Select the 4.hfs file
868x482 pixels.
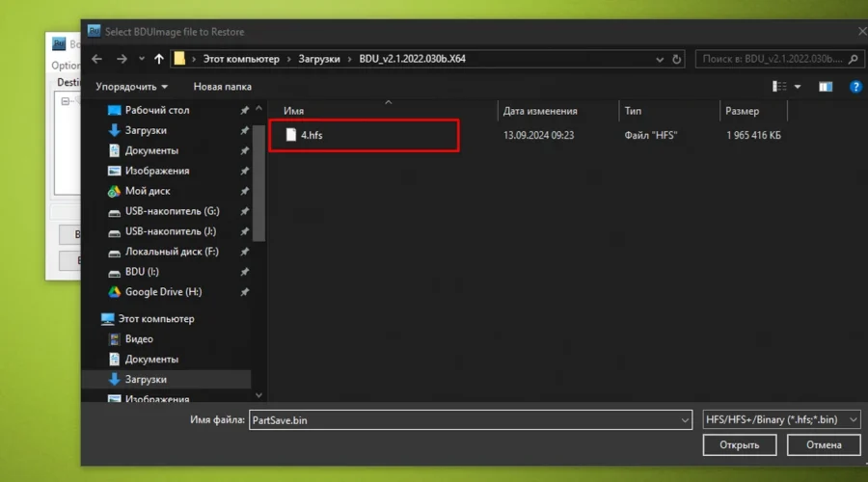(x=311, y=136)
